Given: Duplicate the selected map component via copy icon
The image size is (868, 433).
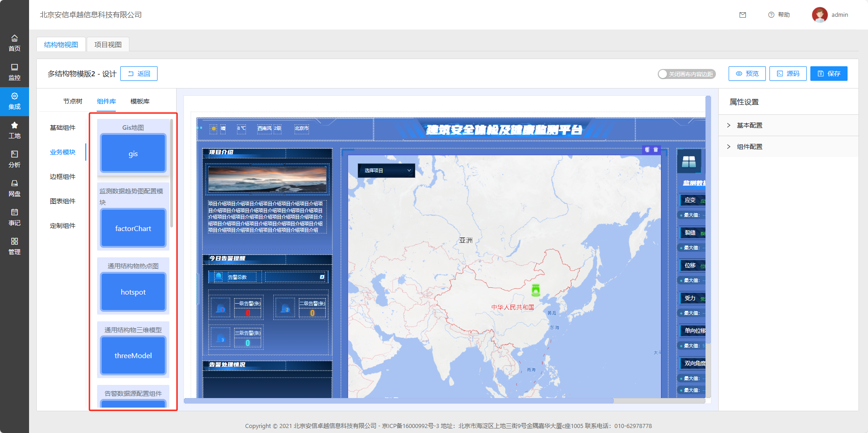Looking at the screenshot, I should (647, 150).
